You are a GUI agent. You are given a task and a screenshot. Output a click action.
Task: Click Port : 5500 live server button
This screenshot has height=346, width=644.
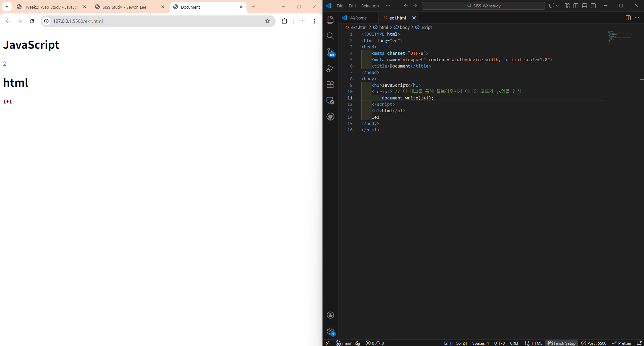594,343
